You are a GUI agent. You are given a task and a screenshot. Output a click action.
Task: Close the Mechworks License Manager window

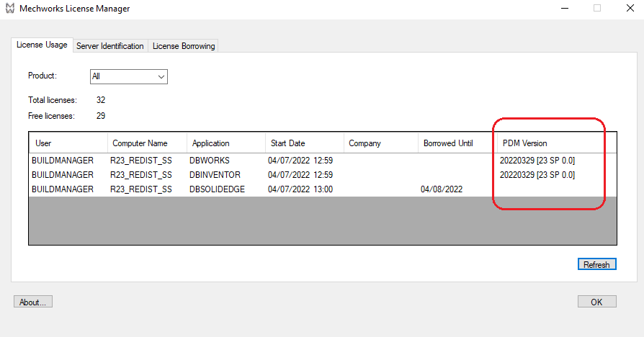(x=630, y=8)
